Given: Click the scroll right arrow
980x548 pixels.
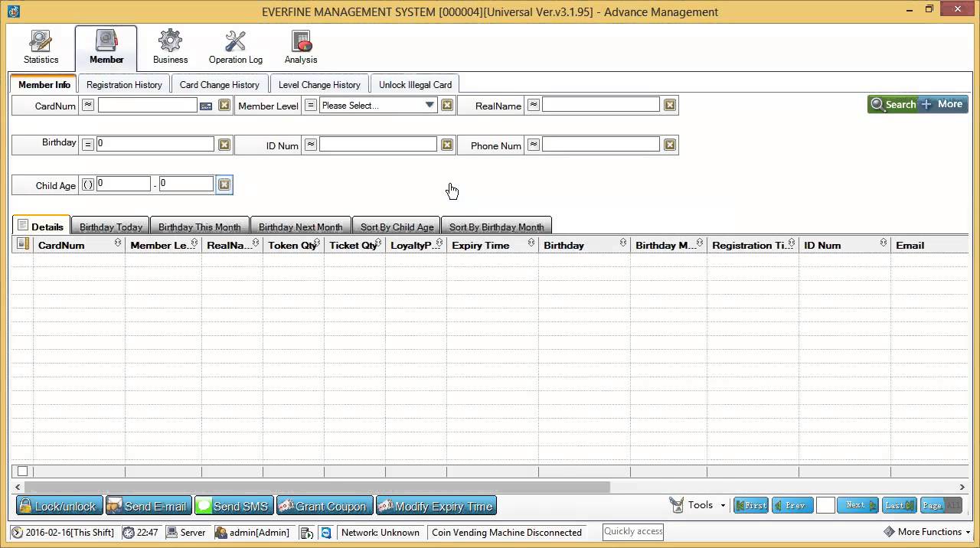Looking at the screenshot, I should pos(962,487).
